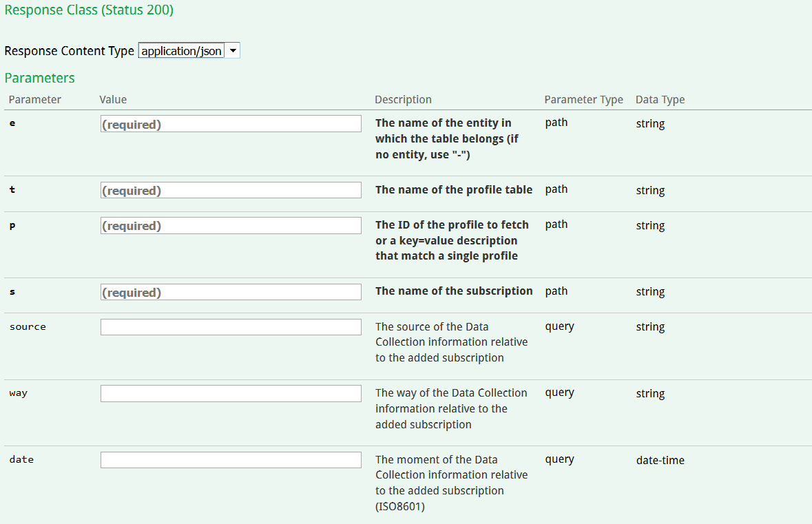This screenshot has width=812, height=524.
Task: Click the Description column header
Action: (x=403, y=100)
